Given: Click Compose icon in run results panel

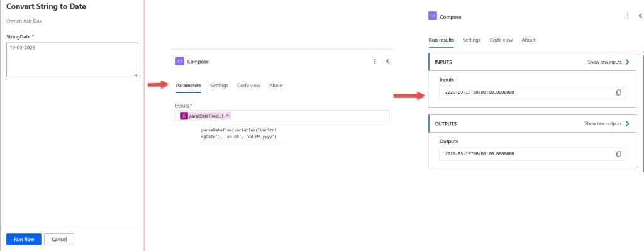Looking at the screenshot, I should [433, 16].
